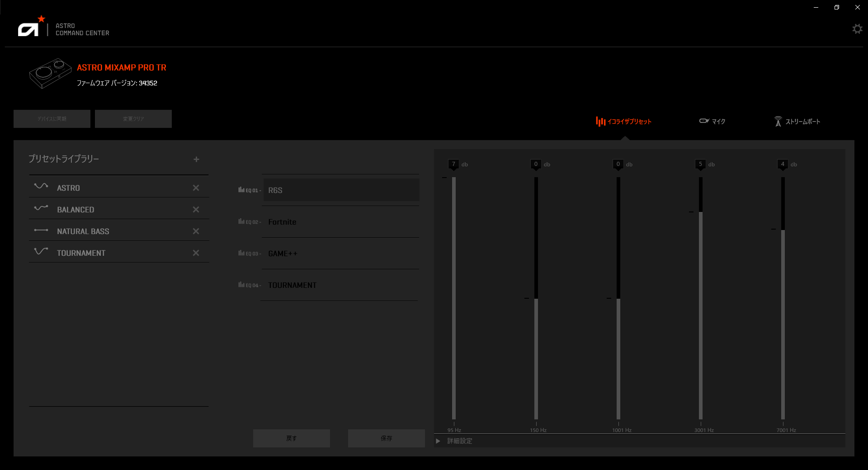Viewport: 868px width, 470px height.
Task: Click the ASTRO preset curve icon
Action: [x=41, y=186]
